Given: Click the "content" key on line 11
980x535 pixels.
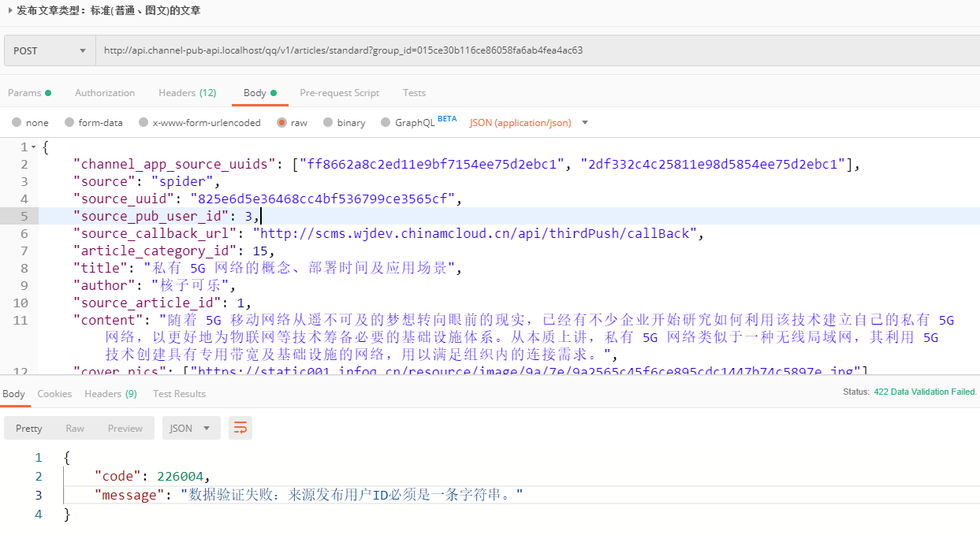Looking at the screenshot, I should pos(108,320).
